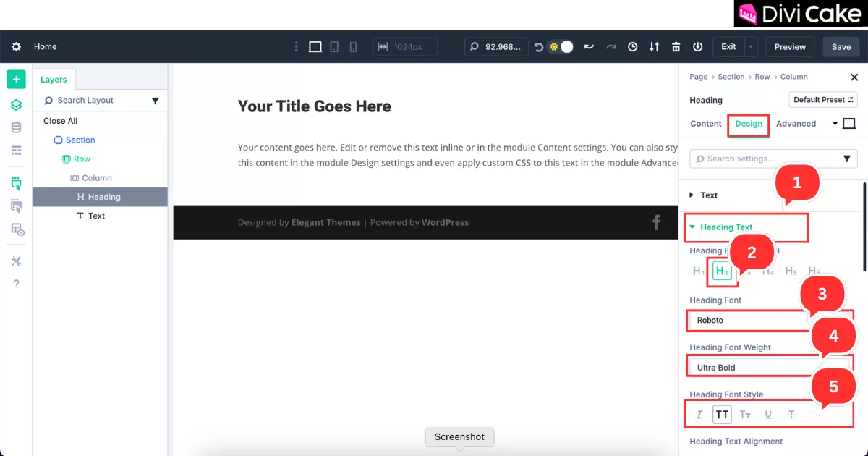868x456 pixels.
Task: Toggle strikethrough heading font style
Action: point(791,415)
